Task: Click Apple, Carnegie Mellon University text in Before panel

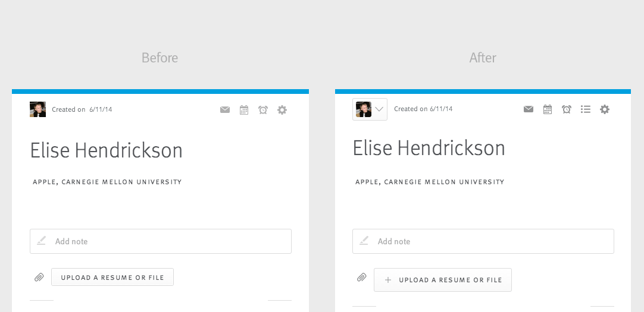Action: (x=107, y=182)
